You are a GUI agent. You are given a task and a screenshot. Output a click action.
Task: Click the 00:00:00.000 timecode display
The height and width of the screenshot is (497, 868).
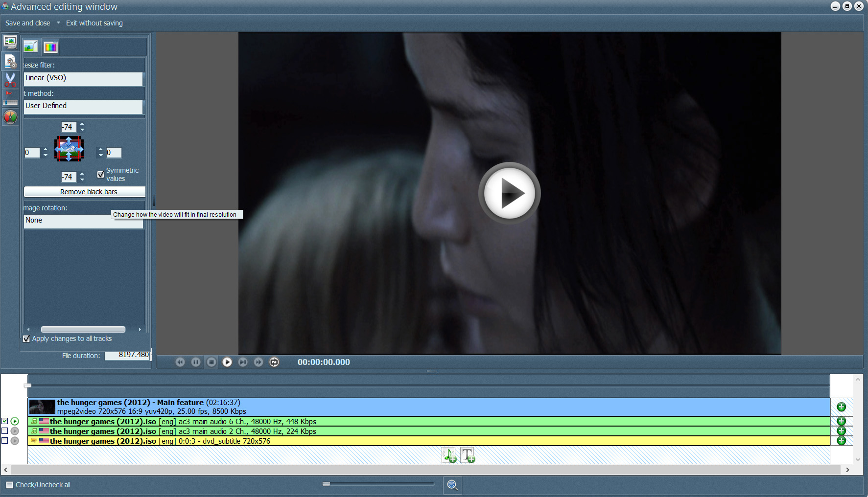[324, 362]
